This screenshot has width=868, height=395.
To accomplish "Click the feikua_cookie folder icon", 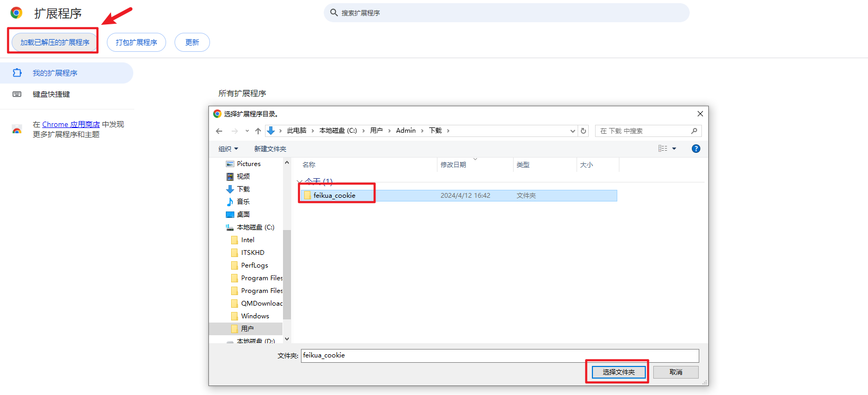I will [x=307, y=196].
